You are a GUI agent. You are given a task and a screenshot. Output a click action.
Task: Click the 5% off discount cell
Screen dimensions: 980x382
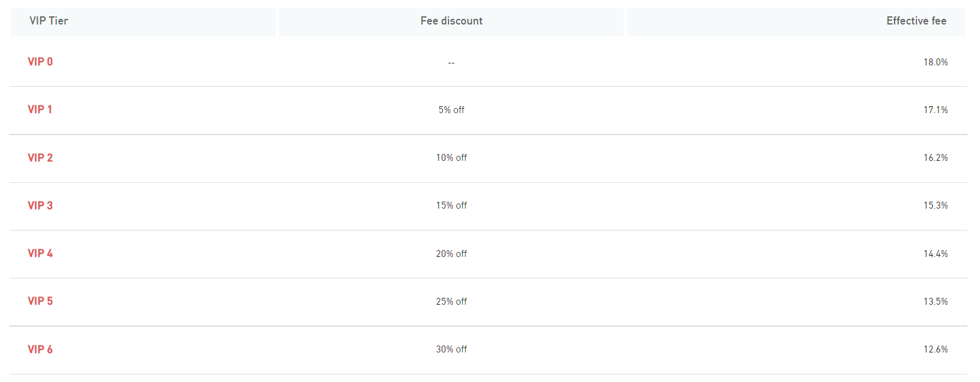(452, 110)
